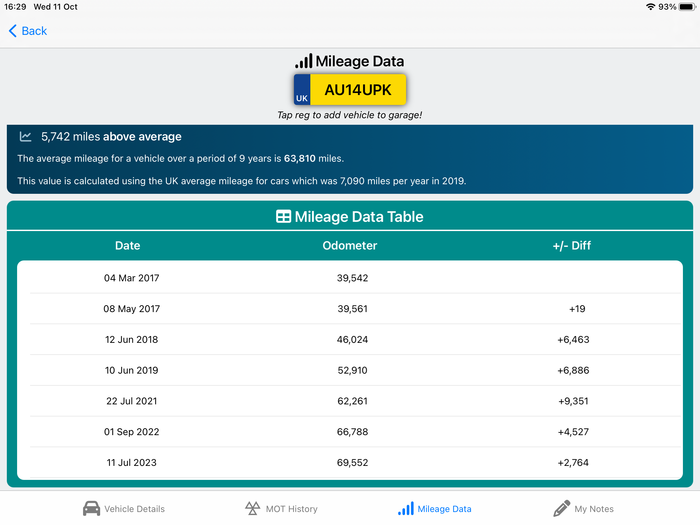Click the 39,561 odometer value

click(352, 309)
